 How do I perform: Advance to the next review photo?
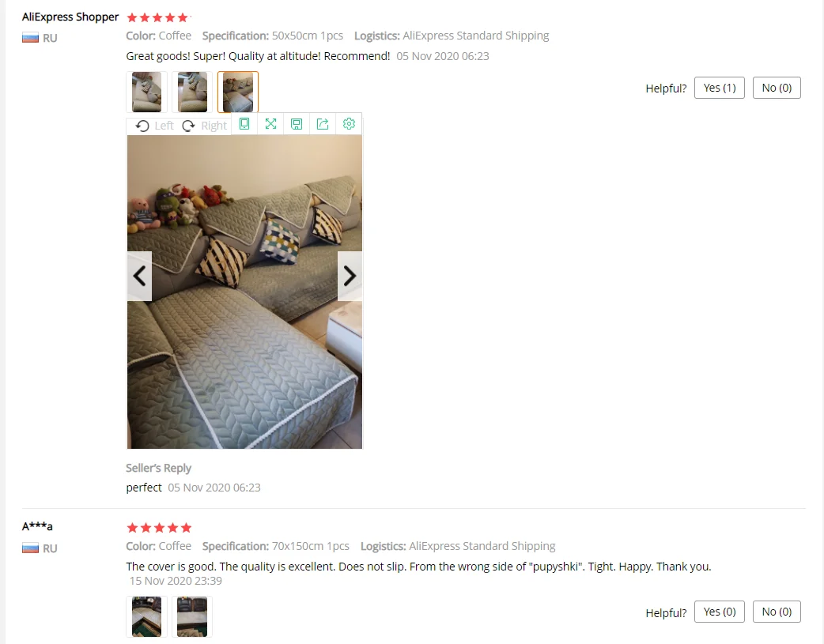pyautogui.click(x=350, y=276)
